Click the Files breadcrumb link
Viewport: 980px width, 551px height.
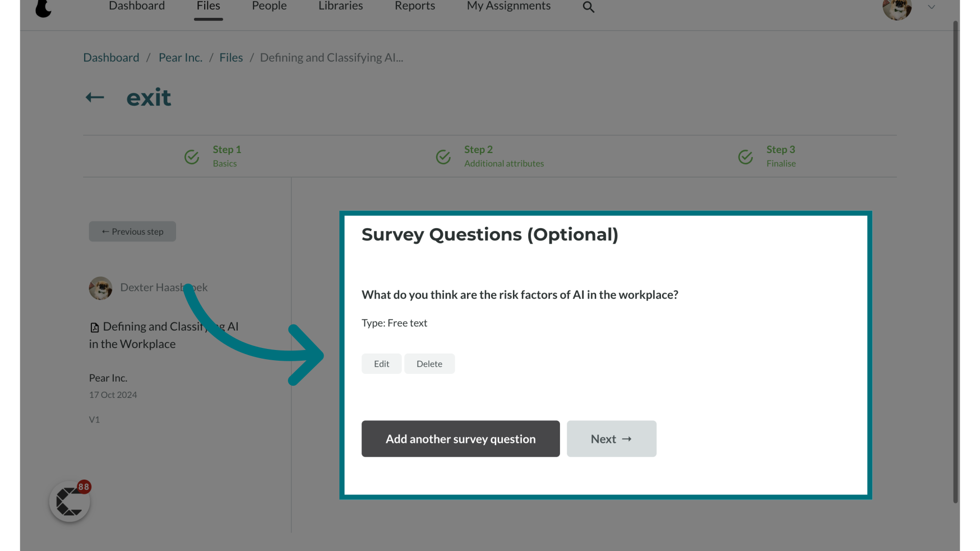click(231, 58)
